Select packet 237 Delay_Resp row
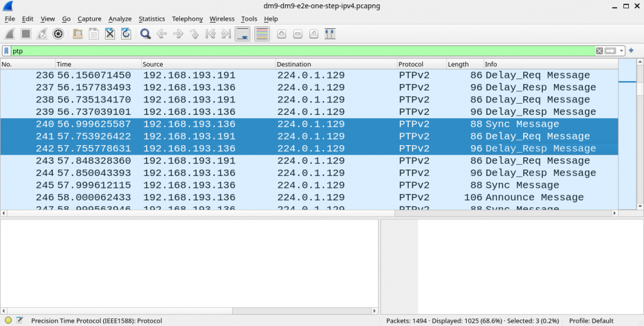 (x=309, y=87)
